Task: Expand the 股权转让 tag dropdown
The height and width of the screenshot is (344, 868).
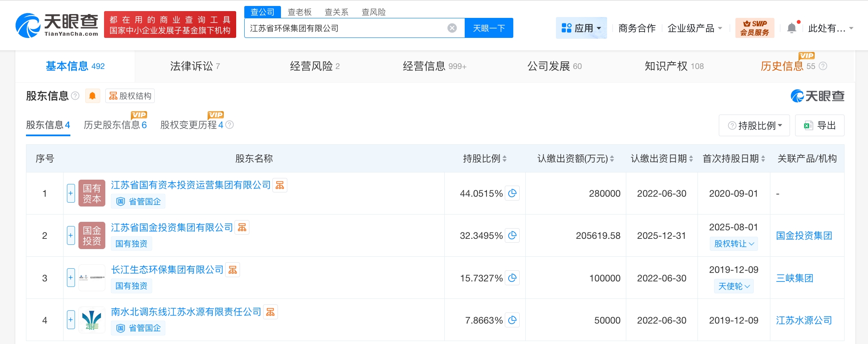Action: point(734,244)
